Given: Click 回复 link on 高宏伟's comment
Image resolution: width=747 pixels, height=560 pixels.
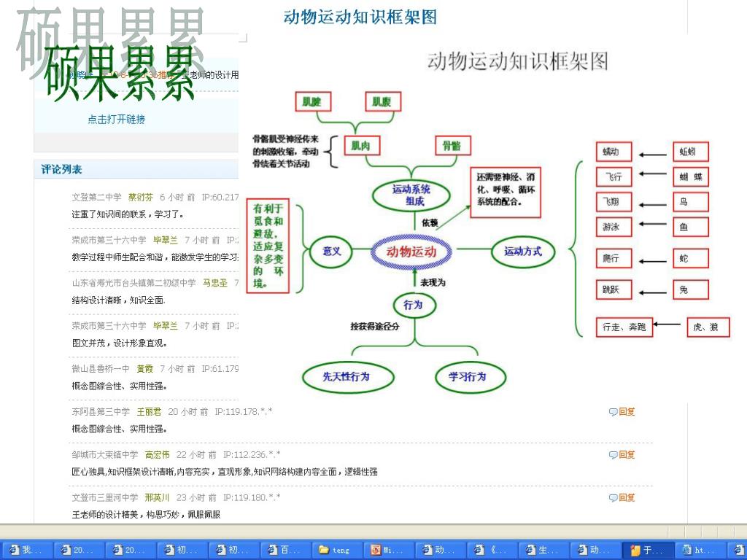Looking at the screenshot, I should [627, 455].
